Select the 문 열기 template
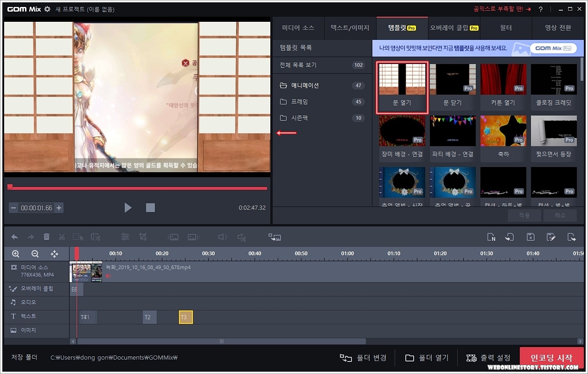 coord(402,87)
